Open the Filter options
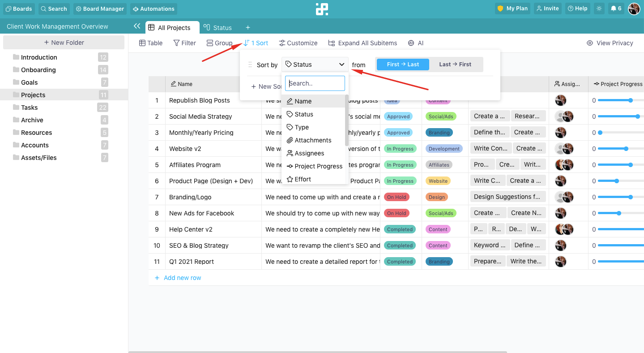Image resolution: width=644 pixels, height=353 pixels. tap(184, 43)
